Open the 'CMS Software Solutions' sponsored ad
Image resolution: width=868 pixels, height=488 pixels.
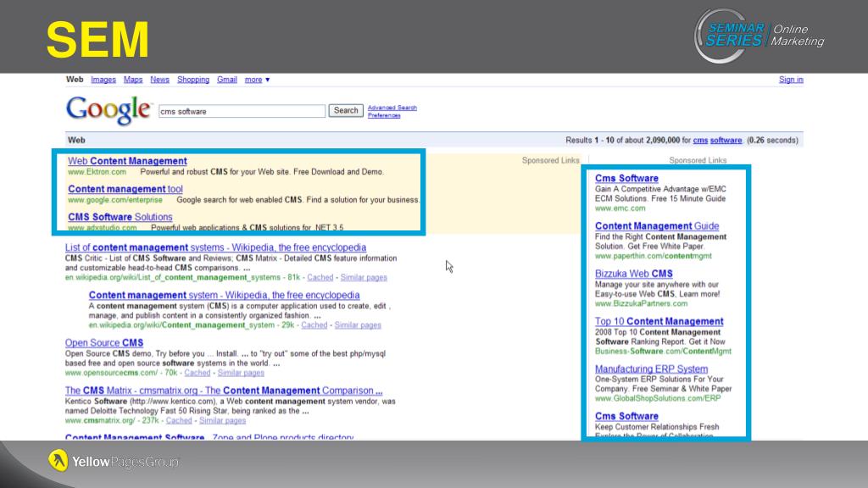pyautogui.click(x=120, y=217)
